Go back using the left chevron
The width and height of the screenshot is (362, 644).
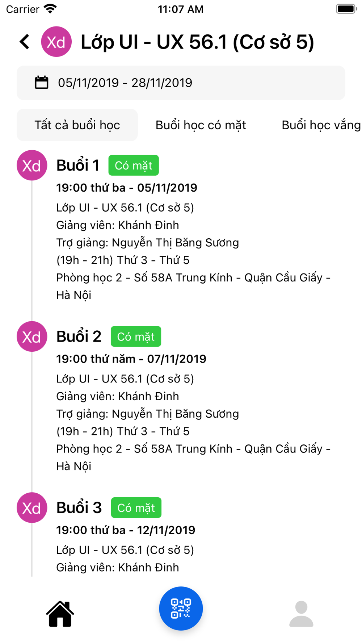click(x=25, y=42)
